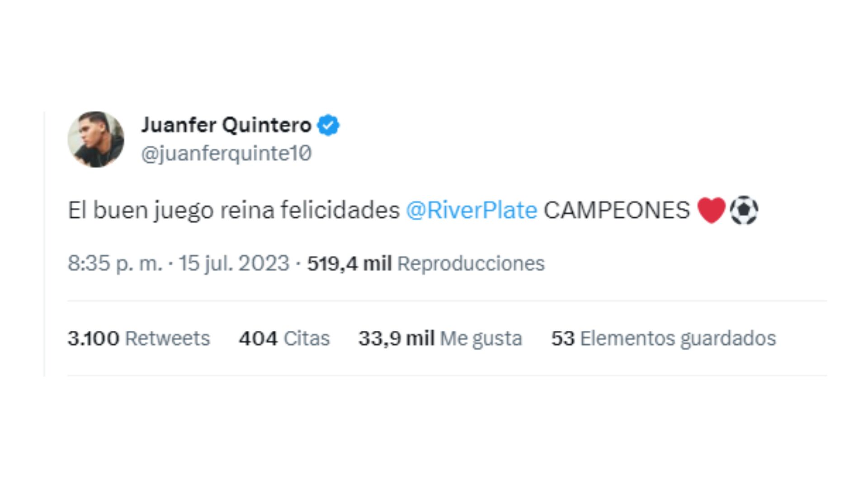This screenshot has width=868, height=488.
Task: Open Juanfer Quintero's profile picture
Action: pos(96,139)
